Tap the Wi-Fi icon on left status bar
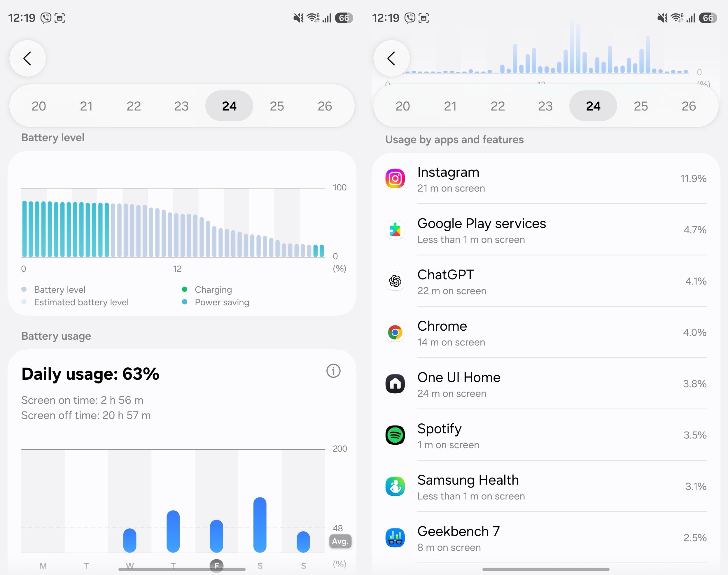728x575 pixels. pos(313,17)
